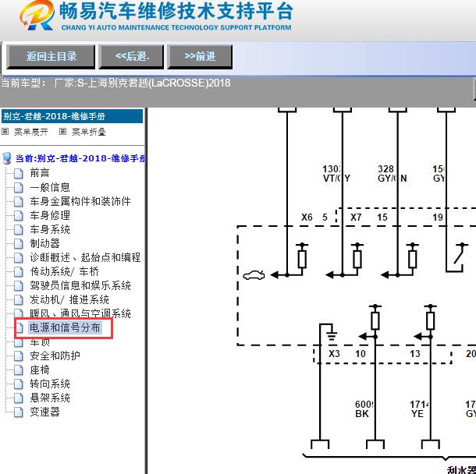
Task: Click the X7 connector label in diagram
Action: [356, 218]
